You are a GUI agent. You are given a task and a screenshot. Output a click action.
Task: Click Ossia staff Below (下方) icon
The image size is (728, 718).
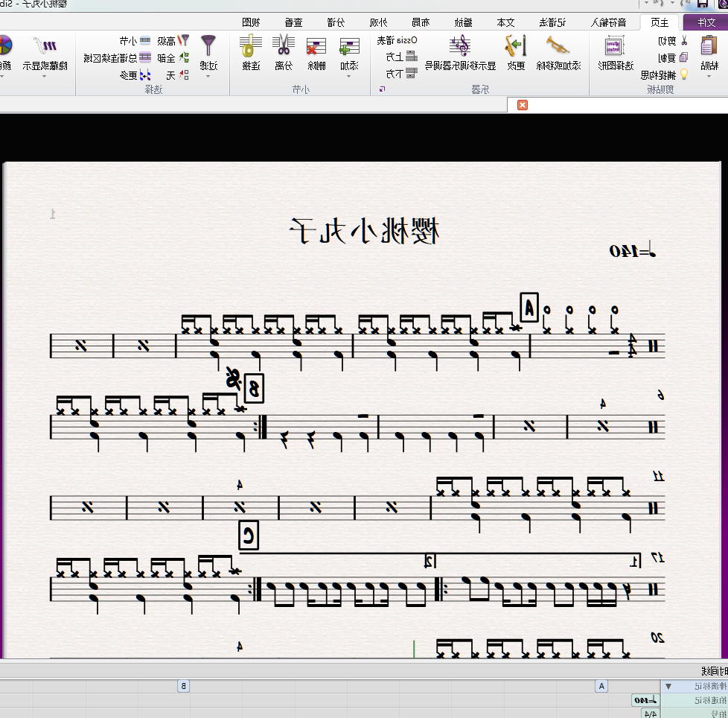[x=412, y=74]
